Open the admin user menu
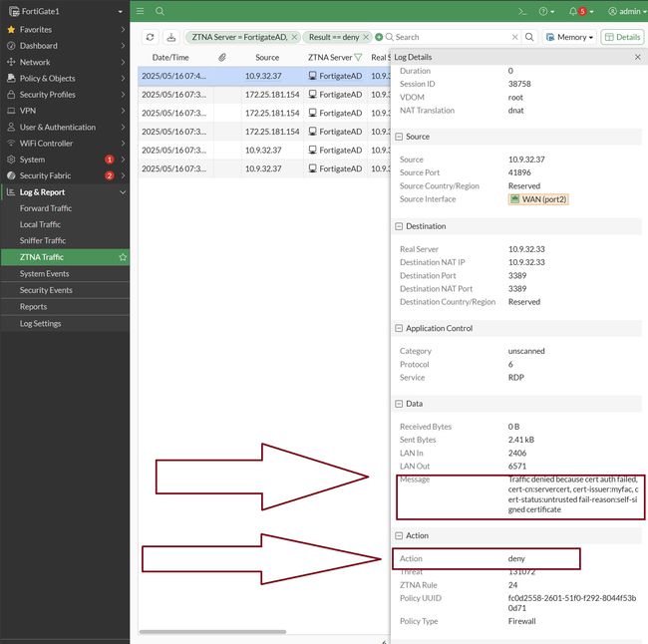Screen dimensions: 648x644 coord(627,12)
